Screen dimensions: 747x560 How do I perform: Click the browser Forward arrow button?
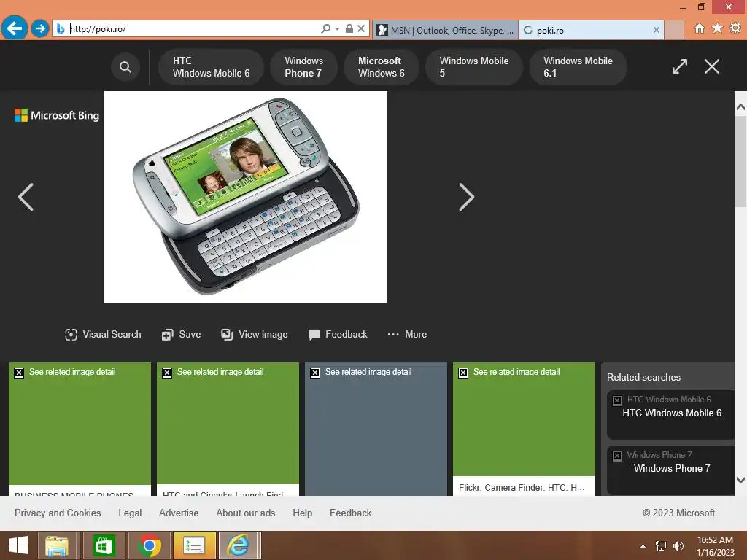pos(40,28)
